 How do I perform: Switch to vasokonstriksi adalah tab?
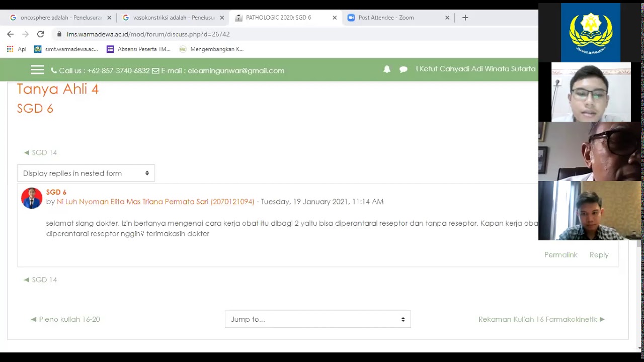(173, 18)
